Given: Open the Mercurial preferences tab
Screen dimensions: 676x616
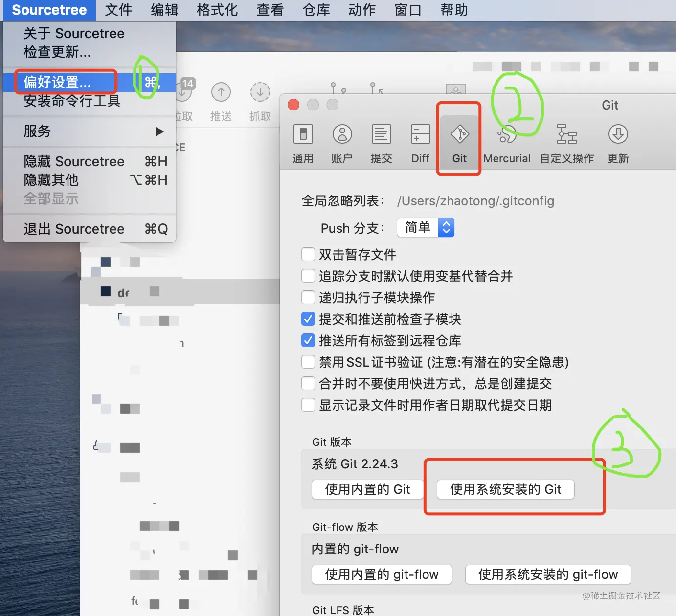Looking at the screenshot, I should point(507,144).
